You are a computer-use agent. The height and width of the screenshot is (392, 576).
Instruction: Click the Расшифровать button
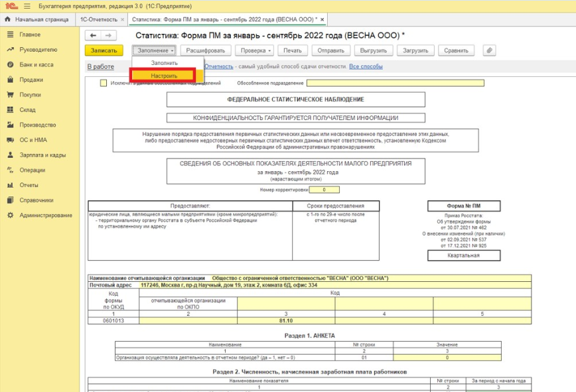pyautogui.click(x=206, y=50)
